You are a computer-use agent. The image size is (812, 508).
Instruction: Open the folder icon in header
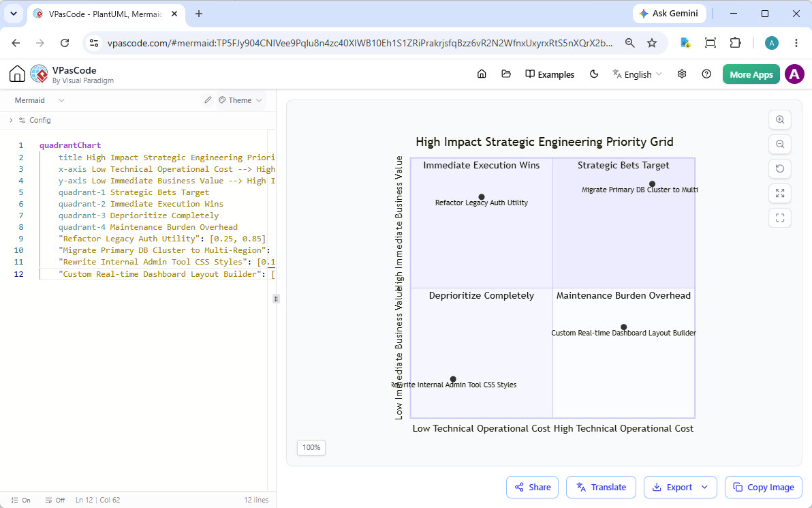coord(506,74)
